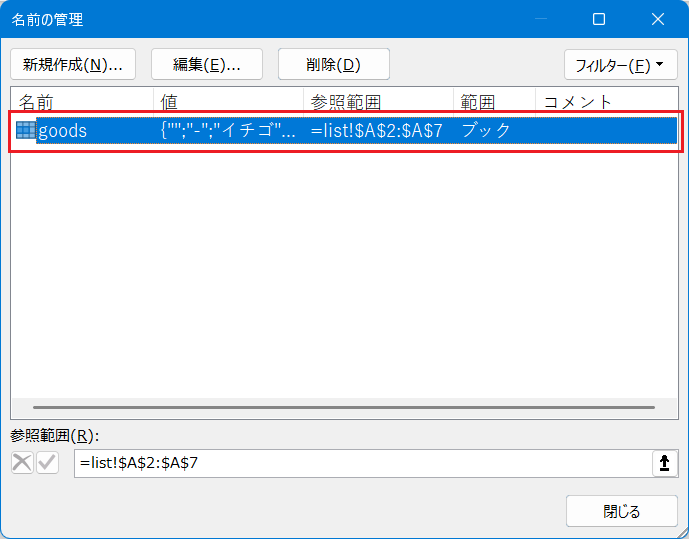Click the 閉じる button
The image size is (689, 539).
(x=621, y=511)
